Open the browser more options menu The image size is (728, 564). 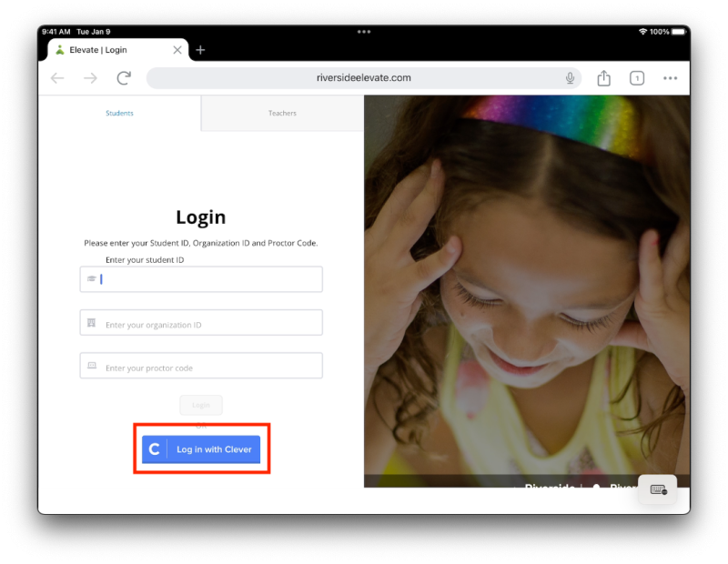(670, 78)
